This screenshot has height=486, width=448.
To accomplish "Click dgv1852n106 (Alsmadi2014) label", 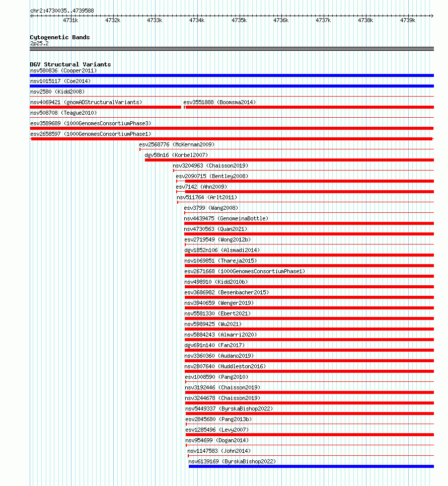I will coord(222,250).
